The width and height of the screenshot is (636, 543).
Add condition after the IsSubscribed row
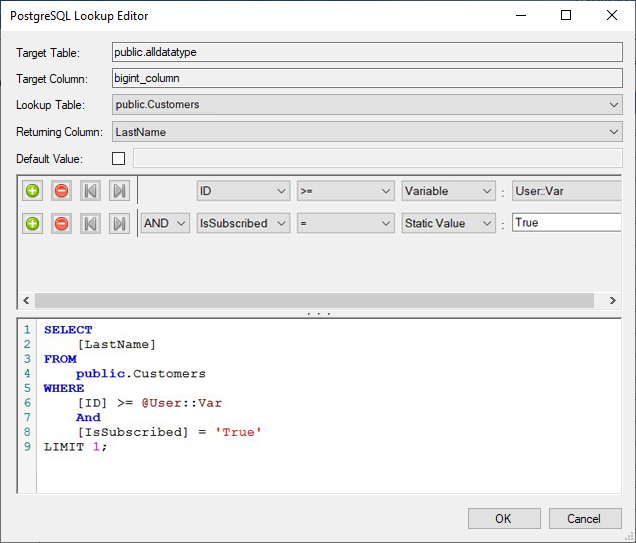pos(32,223)
